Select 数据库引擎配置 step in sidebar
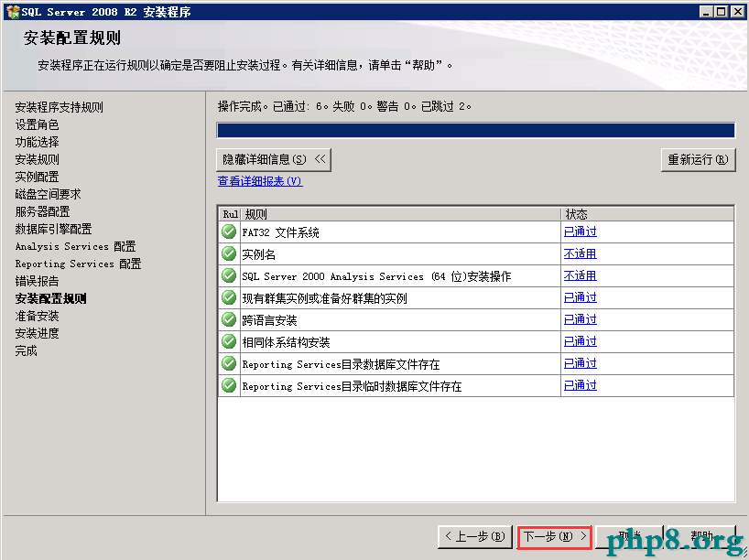The width and height of the screenshot is (749, 560). [x=53, y=229]
